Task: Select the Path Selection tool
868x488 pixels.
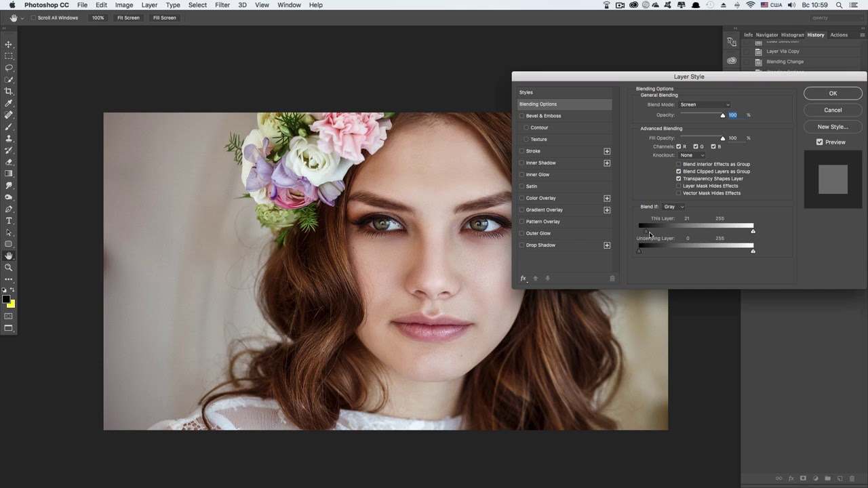Action: click(x=9, y=232)
